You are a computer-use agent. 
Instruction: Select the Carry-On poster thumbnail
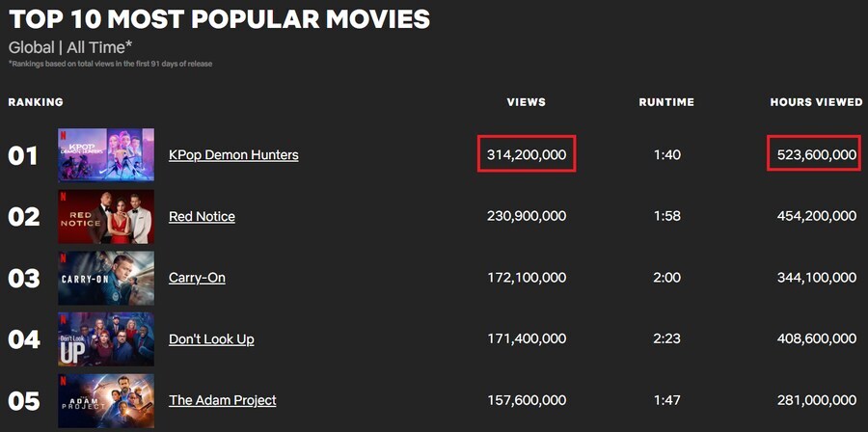[106, 278]
